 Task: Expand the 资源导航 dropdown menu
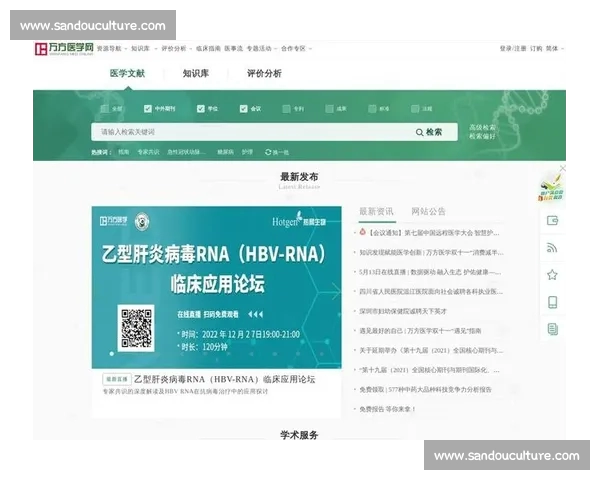(x=112, y=49)
